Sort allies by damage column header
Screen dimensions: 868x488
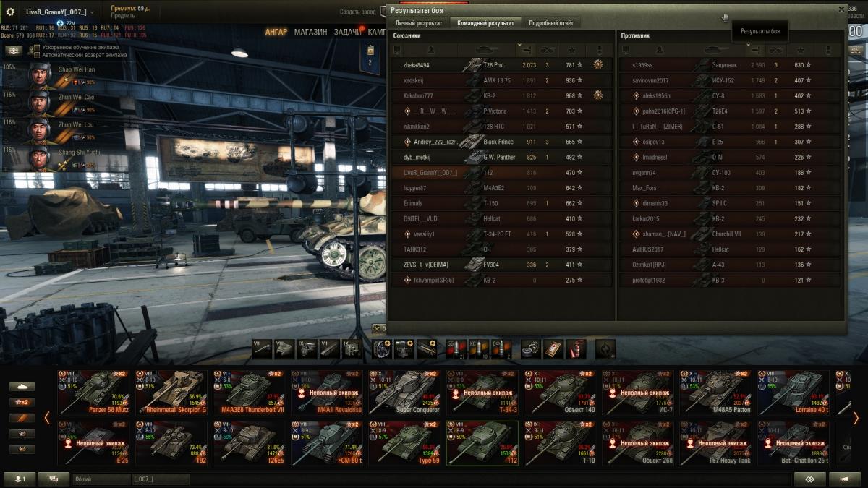(526, 50)
